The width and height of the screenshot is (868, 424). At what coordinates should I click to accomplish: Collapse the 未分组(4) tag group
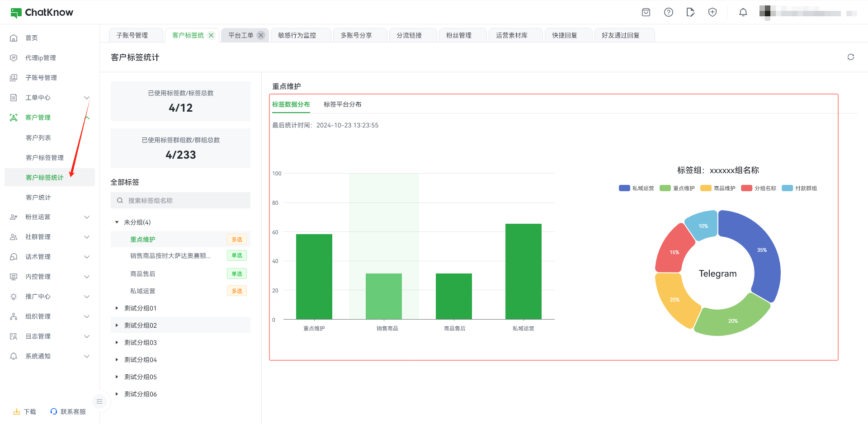pos(117,222)
